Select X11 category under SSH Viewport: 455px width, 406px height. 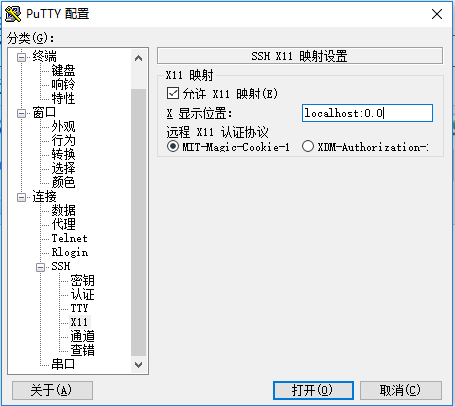tap(79, 322)
